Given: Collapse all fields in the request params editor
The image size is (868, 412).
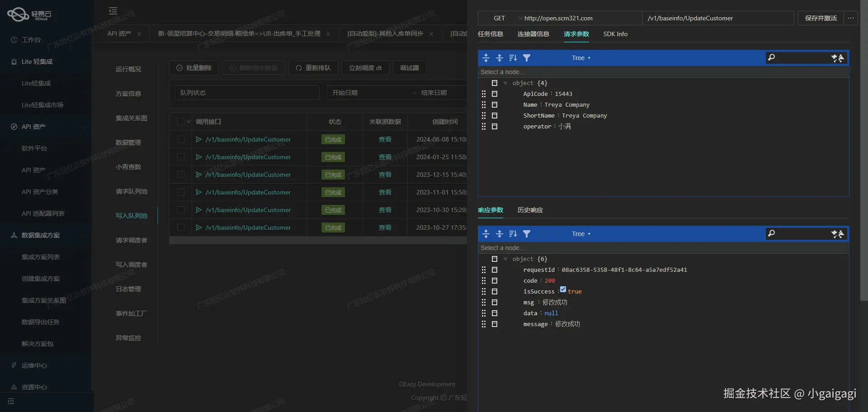Looking at the screenshot, I should tap(500, 58).
